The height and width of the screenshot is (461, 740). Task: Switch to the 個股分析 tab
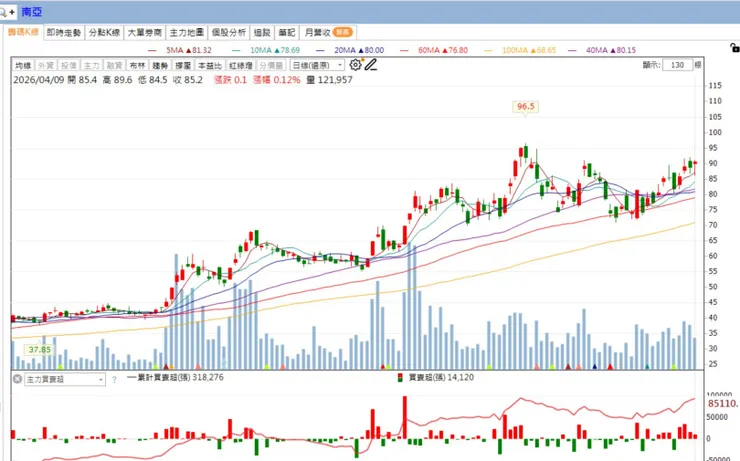pos(228,33)
